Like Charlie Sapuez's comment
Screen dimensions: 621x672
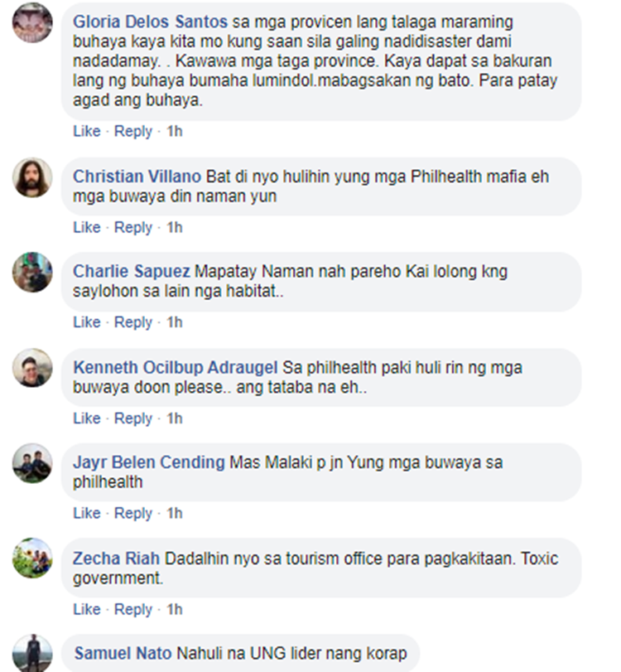(87, 321)
